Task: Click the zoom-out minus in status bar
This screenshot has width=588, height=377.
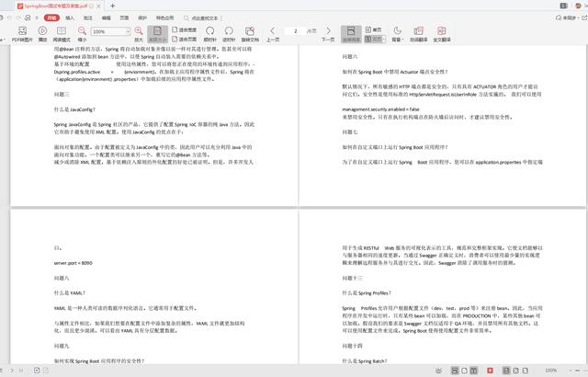Action: click(x=578, y=371)
